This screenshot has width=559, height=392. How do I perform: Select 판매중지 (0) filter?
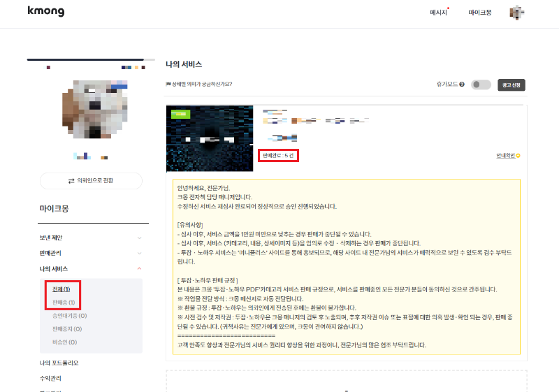pos(67,329)
